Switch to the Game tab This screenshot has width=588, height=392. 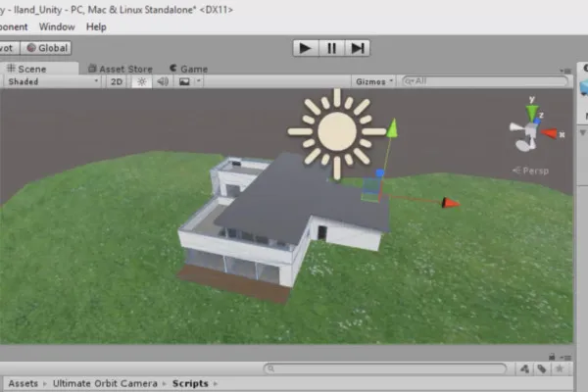pos(188,69)
